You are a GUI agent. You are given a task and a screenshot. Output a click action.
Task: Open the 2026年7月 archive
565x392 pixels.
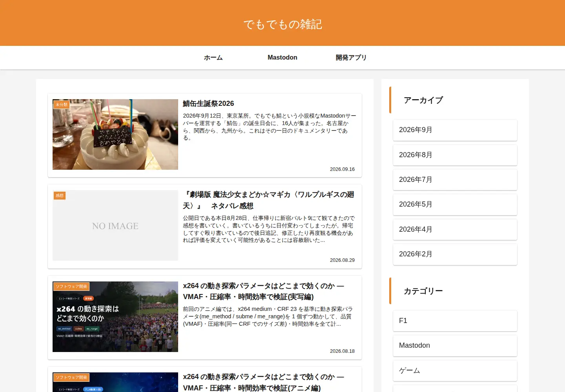[455, 180]
